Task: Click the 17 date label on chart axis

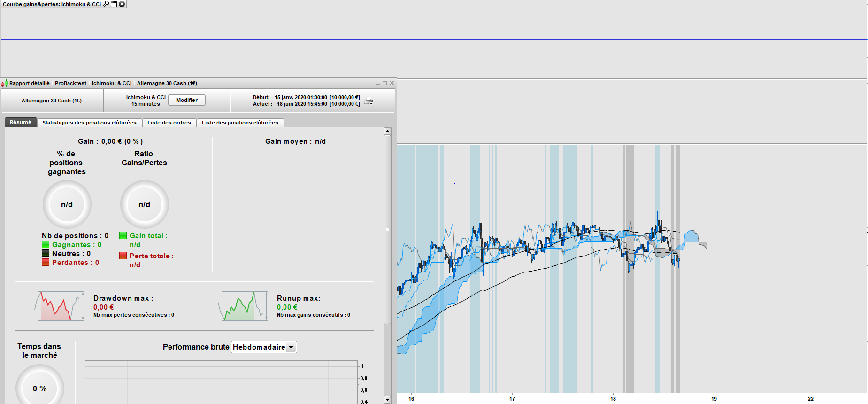Action: point(512,399)
